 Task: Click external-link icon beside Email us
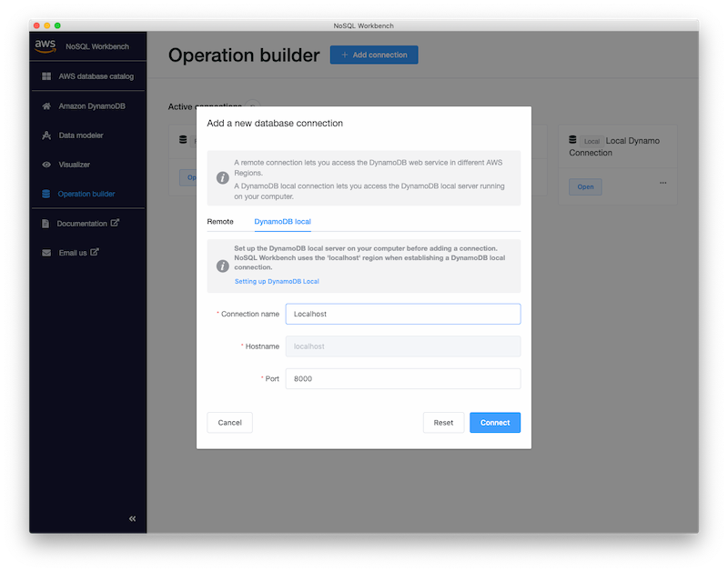(95, 253)
